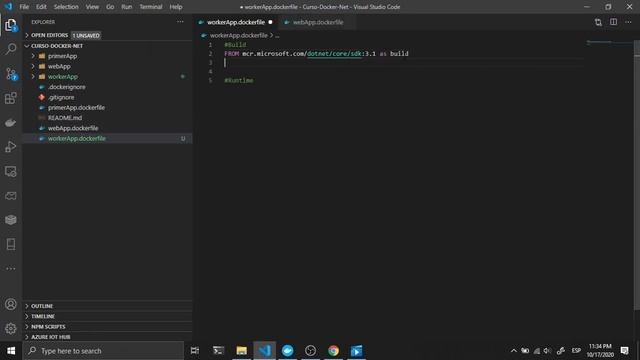640x360 pixels.
Task: Open the Run menu
Action: click(x=127, y=7)
